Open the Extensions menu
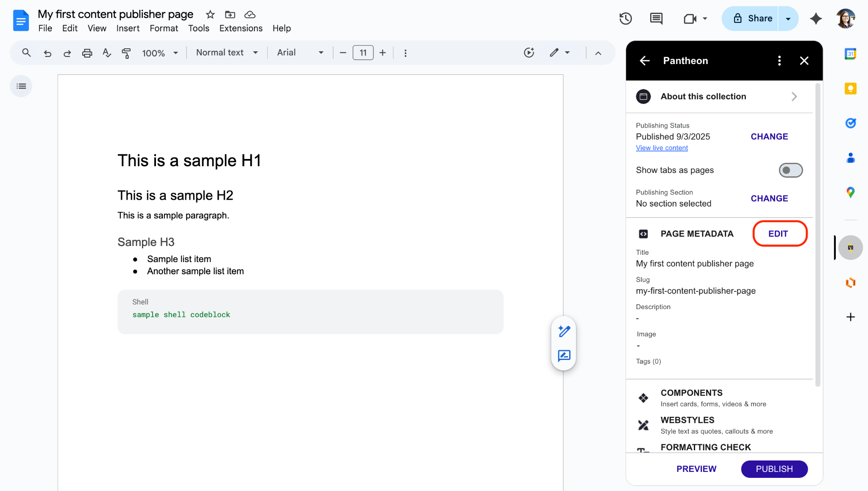 [x=241, y=28]
